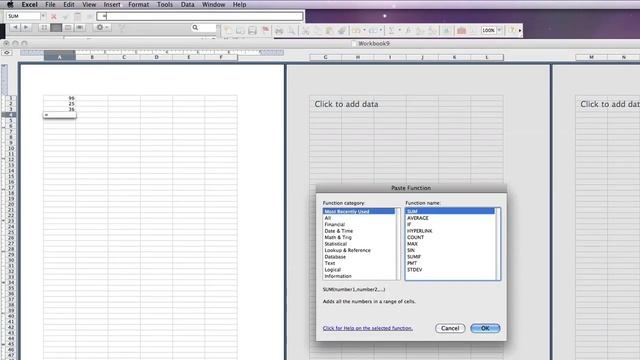Select column A header
Screen dimensions: 640x360
tap(60, 57)
